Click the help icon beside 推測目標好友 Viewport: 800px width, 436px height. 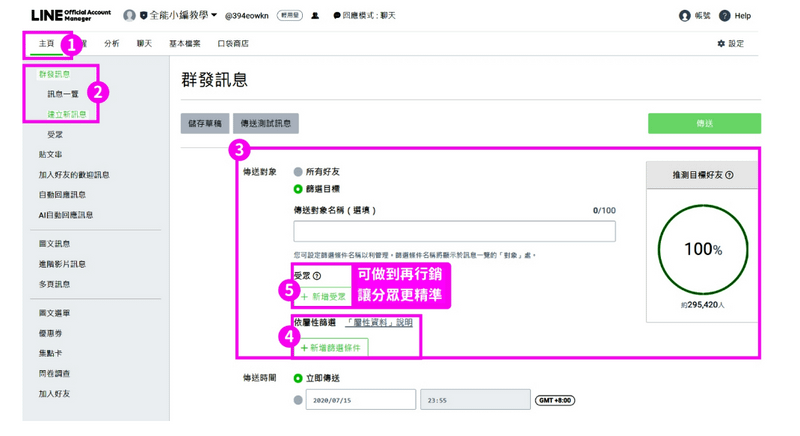tap(729, 175)
